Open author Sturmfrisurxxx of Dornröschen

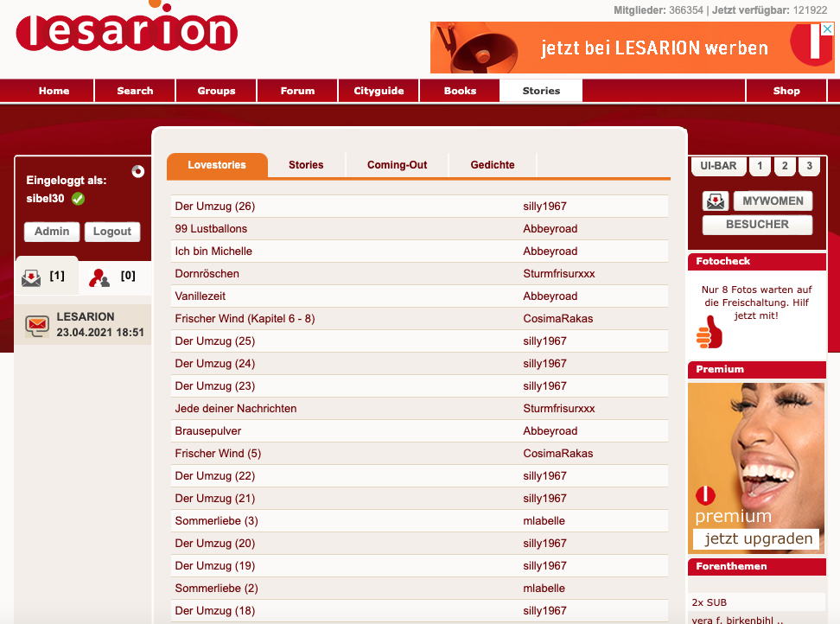coord(559,274)
